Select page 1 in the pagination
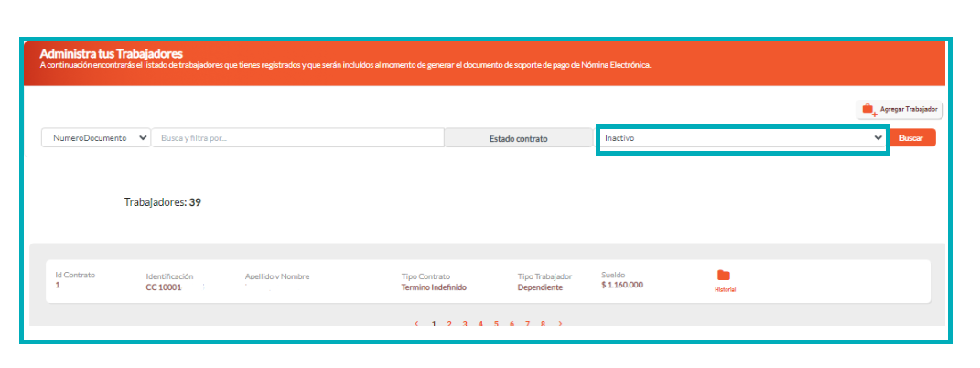 point(434,324)
